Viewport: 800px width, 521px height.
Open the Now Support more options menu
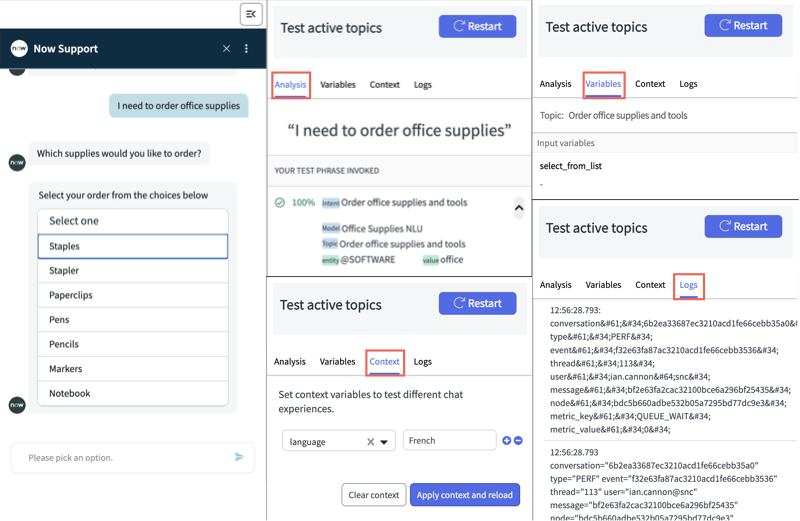point(246,48)
